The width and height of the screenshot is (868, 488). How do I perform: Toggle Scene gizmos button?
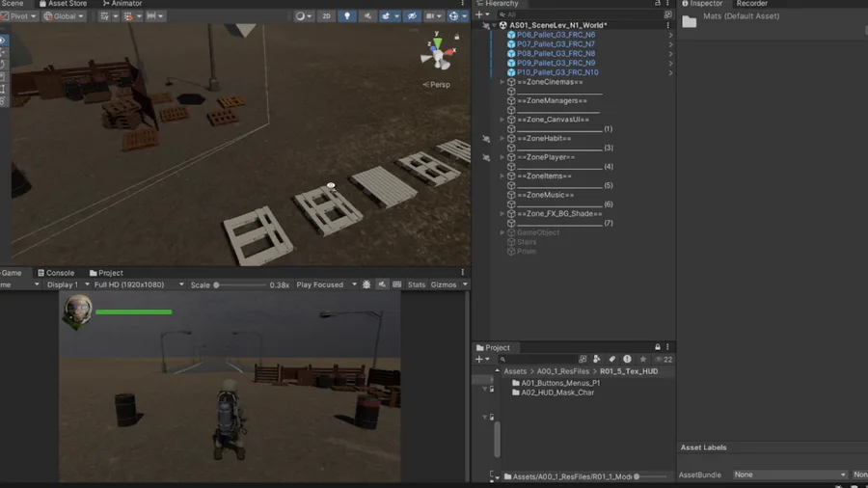click(453, 16)
